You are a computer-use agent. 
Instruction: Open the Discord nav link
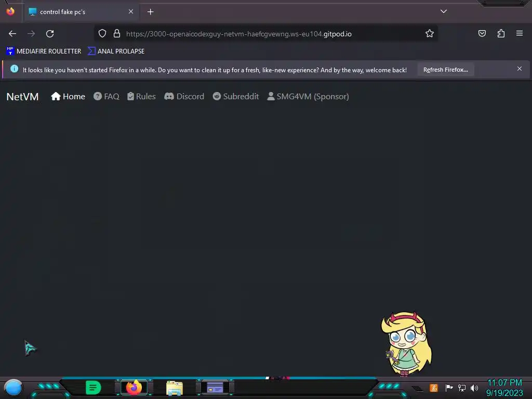pyautogui.click(x=184, y=96)
